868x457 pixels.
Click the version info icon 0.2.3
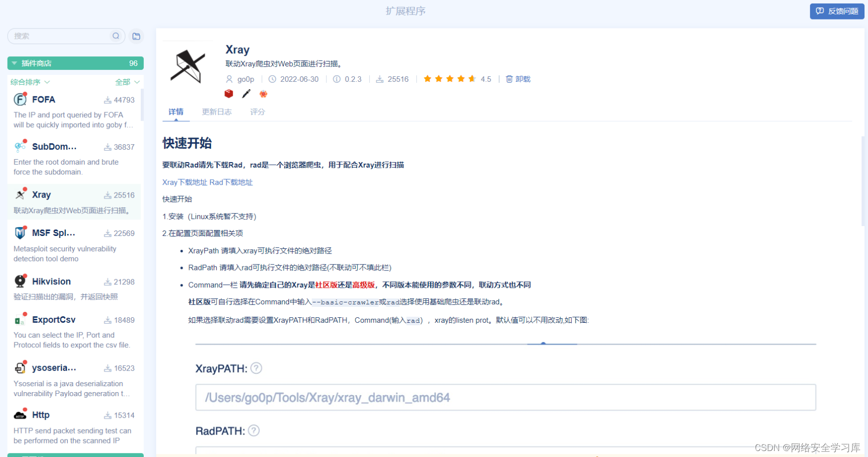(337, 79)
